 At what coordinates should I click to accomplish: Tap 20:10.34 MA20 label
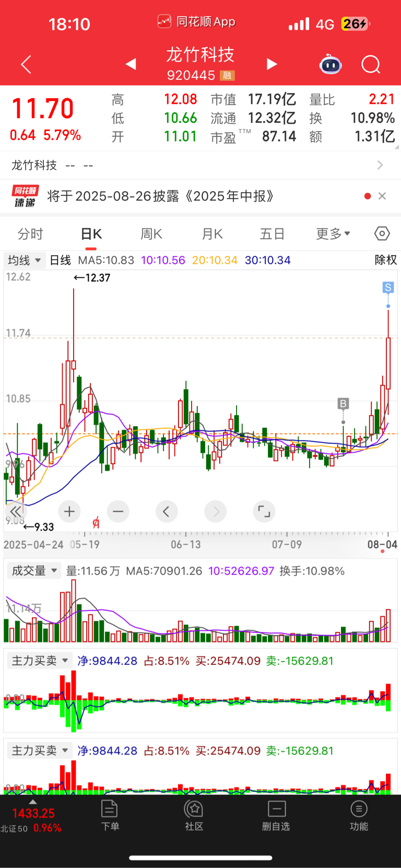(215, 260)
